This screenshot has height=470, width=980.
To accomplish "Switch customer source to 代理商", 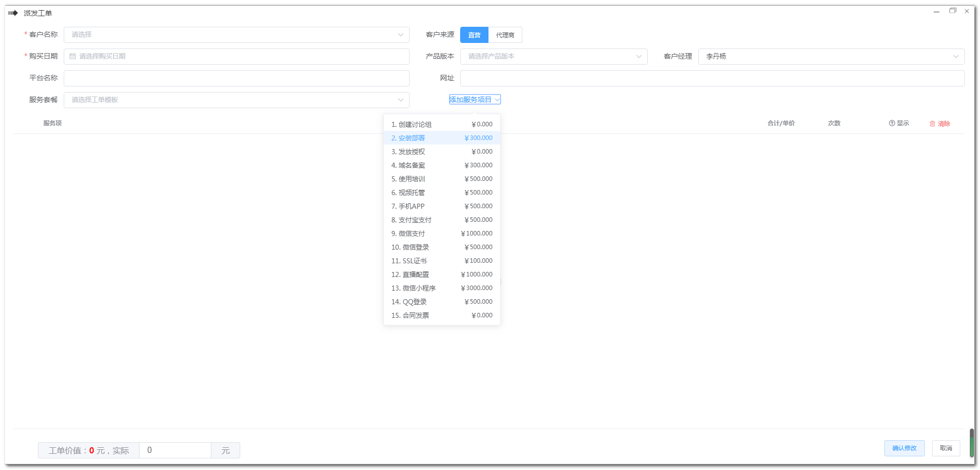I will point(505,35).
